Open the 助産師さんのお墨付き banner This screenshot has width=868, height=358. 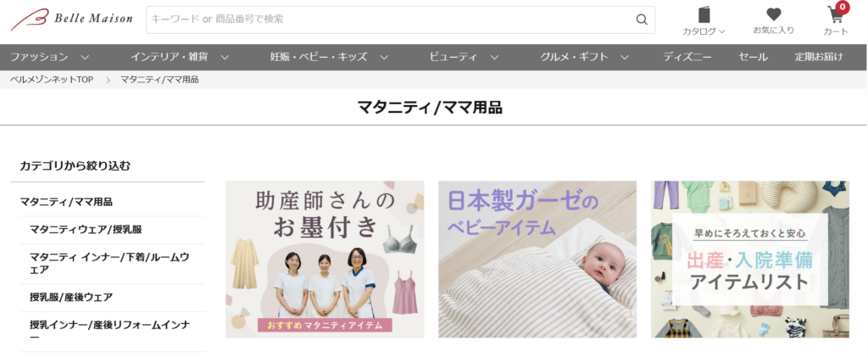(x=325, y=260)
